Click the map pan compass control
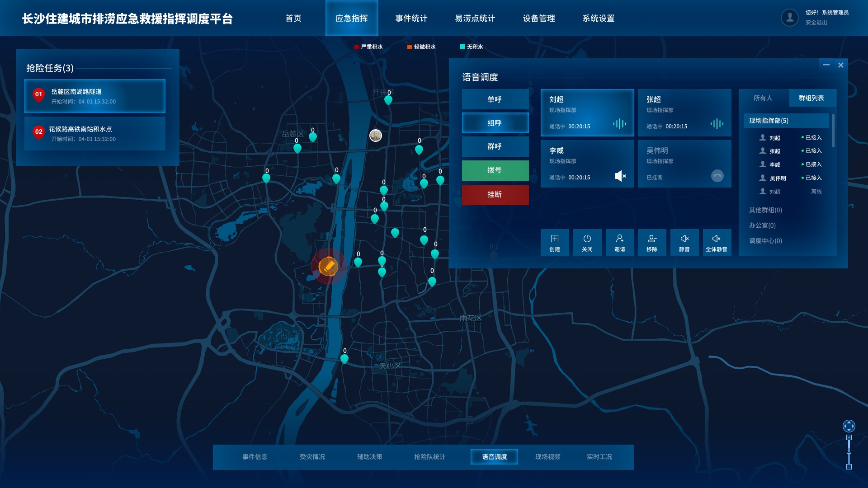Screen dimensions: 868x488 pyautogui.click(x=849, y=426)
